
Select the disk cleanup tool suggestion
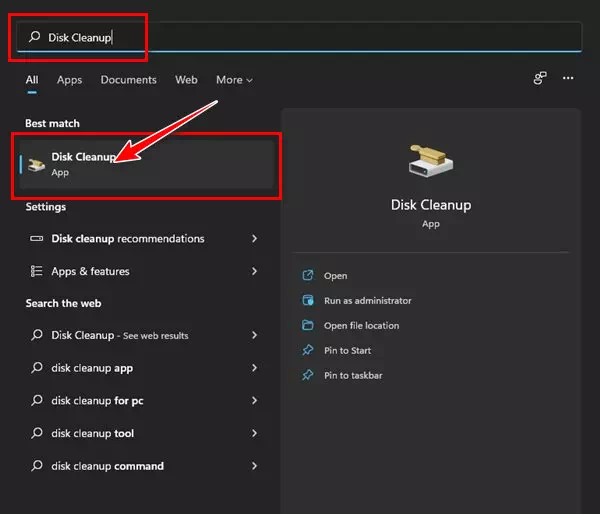click(x=144, y=433)
